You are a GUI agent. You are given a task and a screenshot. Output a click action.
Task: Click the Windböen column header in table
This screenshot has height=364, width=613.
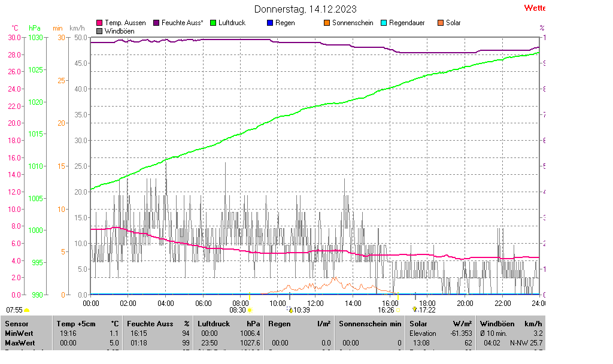[x=497, y=323]
